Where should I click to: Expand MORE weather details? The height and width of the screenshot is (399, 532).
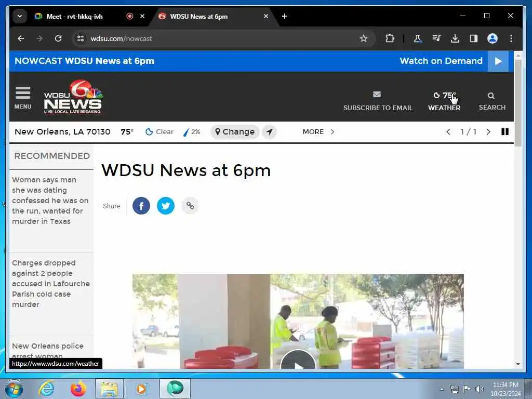click(x=318, y=131)
